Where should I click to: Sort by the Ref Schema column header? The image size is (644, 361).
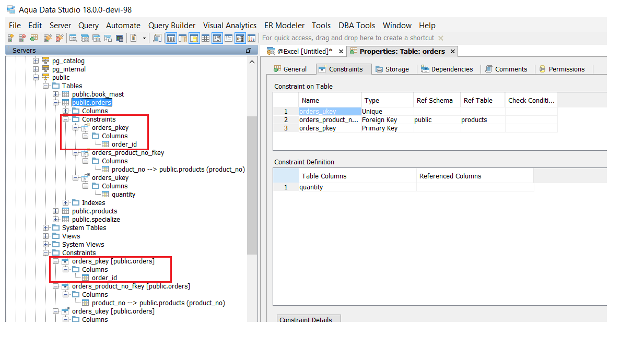coord(437,100)
